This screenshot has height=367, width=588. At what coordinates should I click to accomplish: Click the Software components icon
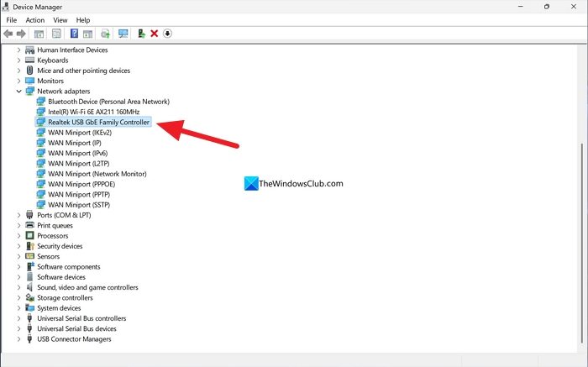(x=29, y=266)
